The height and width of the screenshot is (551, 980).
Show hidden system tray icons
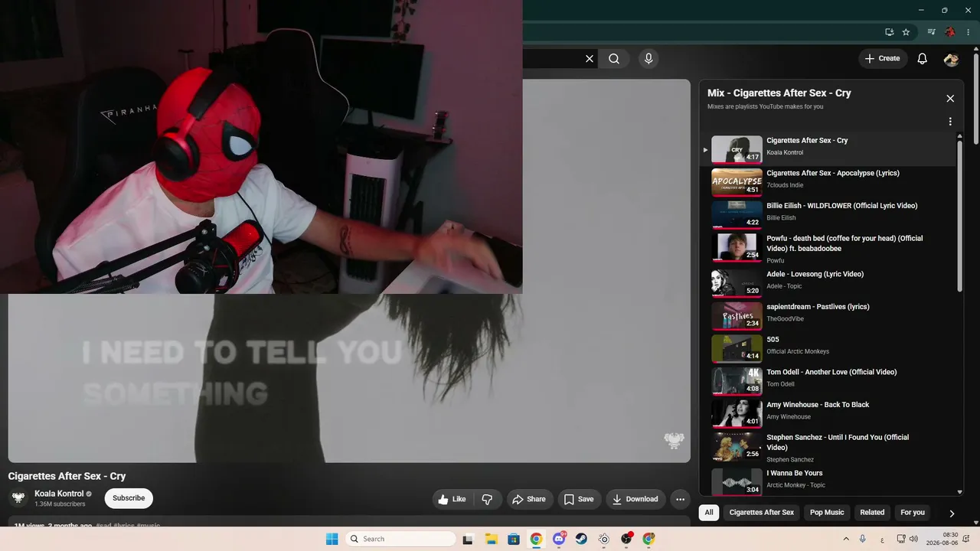click(845, 539)
